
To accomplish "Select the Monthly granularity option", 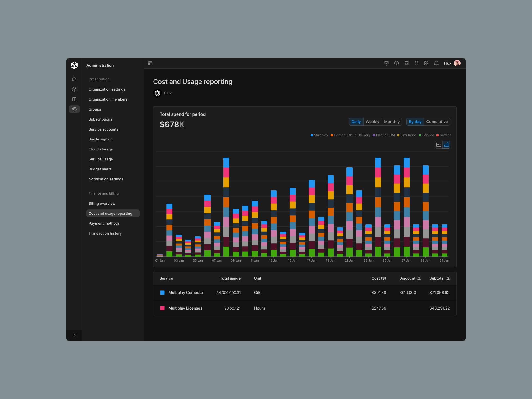I will click(x=392, y=122).
